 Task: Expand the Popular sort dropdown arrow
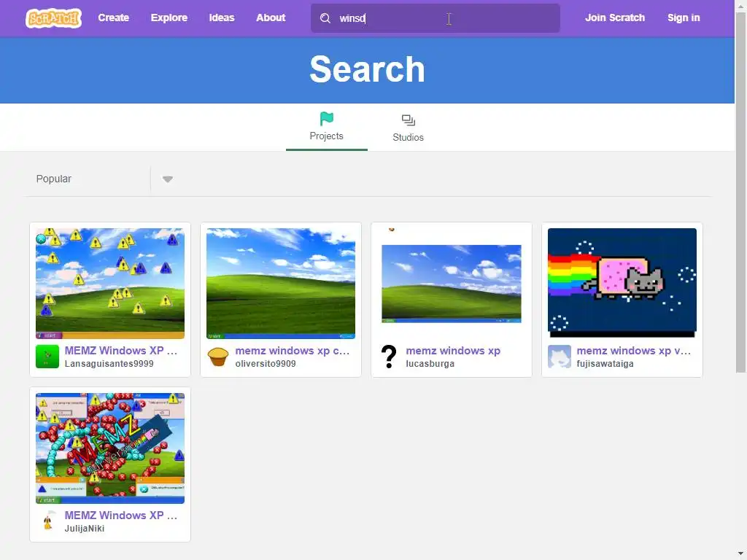pos(167,179)
